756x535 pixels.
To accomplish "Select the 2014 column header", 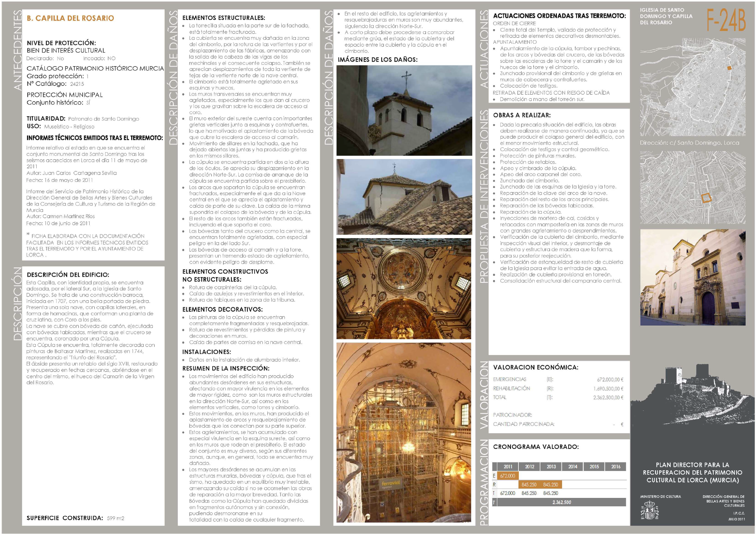I will [573, 467].
